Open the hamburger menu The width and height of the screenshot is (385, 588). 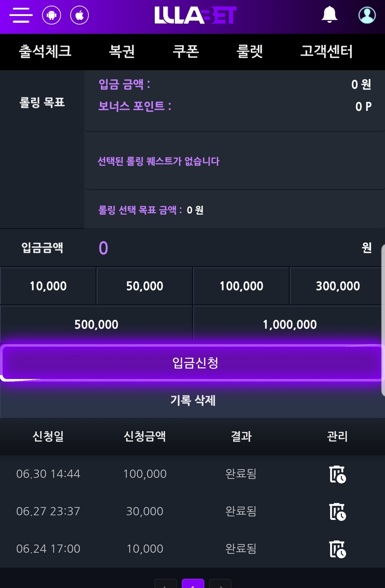click(21, 15)
